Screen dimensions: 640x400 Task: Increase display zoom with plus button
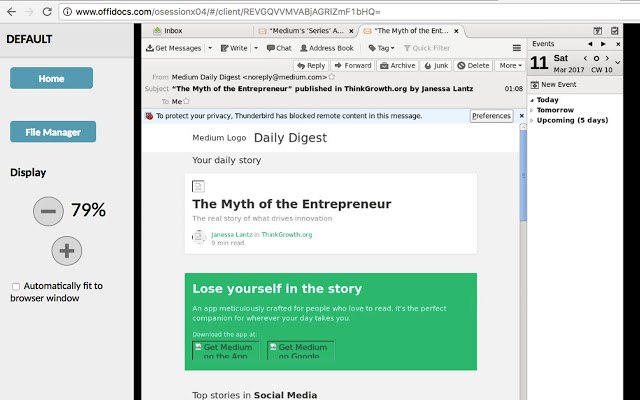pyautogui.click(x=67, y=251)
